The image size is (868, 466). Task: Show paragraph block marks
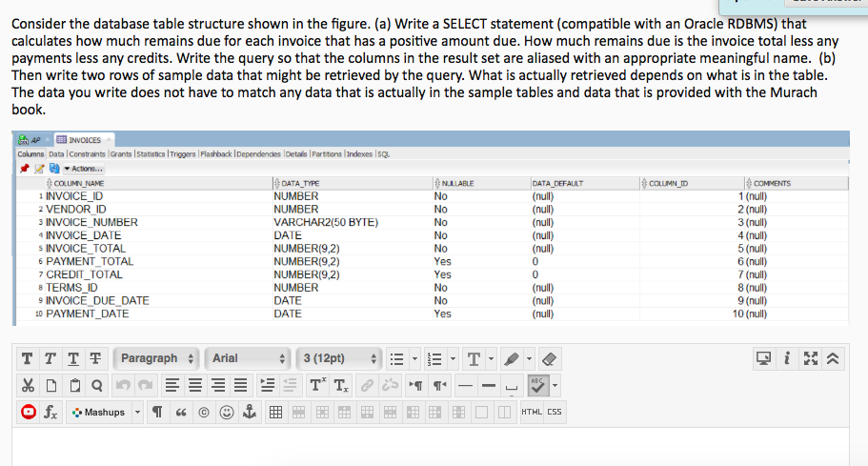click(158, 412)
